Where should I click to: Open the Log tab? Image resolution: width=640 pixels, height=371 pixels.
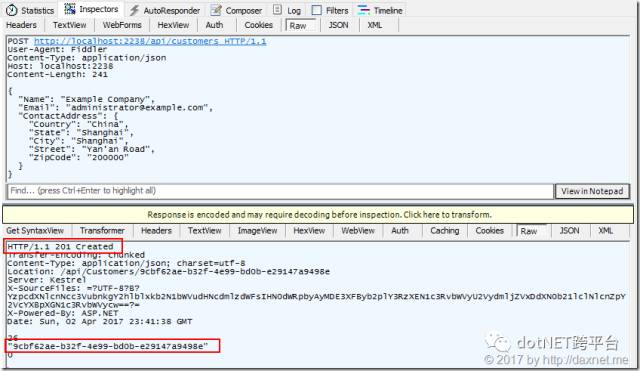pos(287,10)
